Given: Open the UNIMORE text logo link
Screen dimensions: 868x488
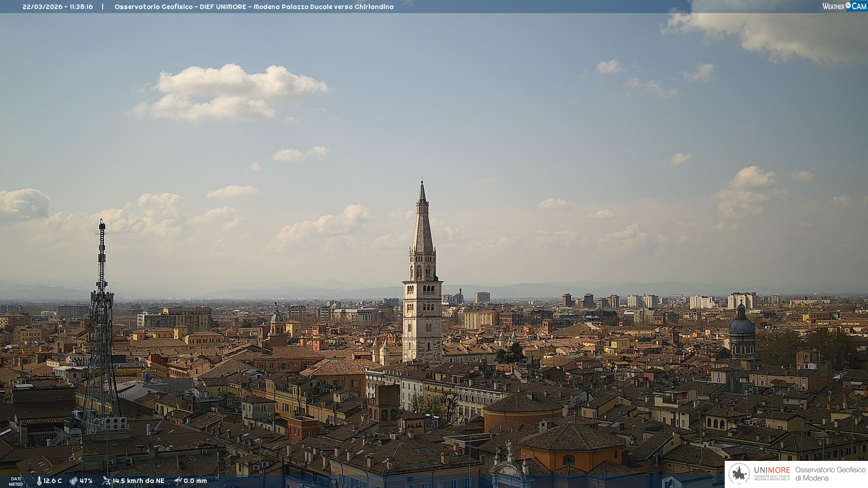Looking at the screenshot, I should click(772, 470).
